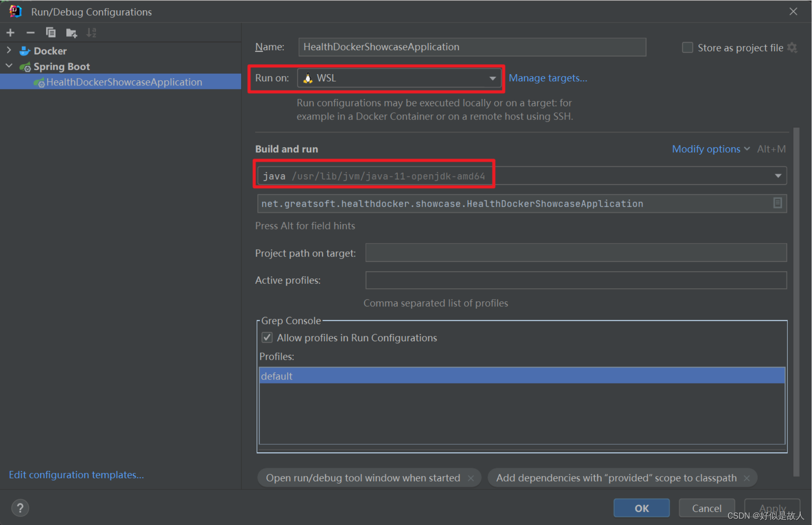Uncheck Allow profiles in Run Configurations
This screenshot has height=525, width=812.
point(267,337)
